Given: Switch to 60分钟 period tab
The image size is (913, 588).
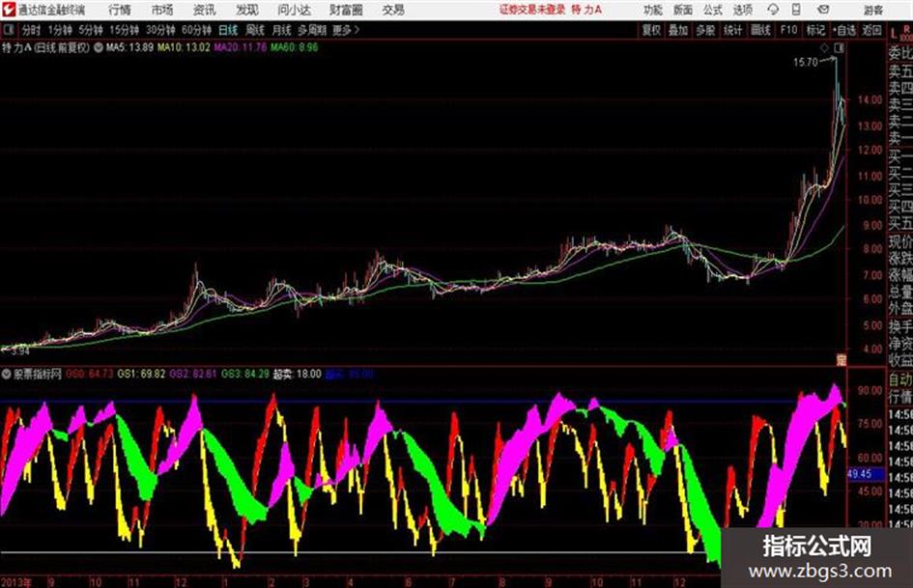Looking at the screenshot, I should 196,30.
